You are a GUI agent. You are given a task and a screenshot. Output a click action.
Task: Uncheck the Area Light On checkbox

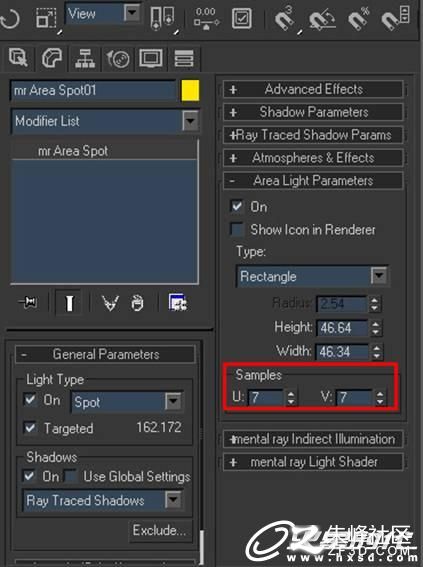point(237,206)
